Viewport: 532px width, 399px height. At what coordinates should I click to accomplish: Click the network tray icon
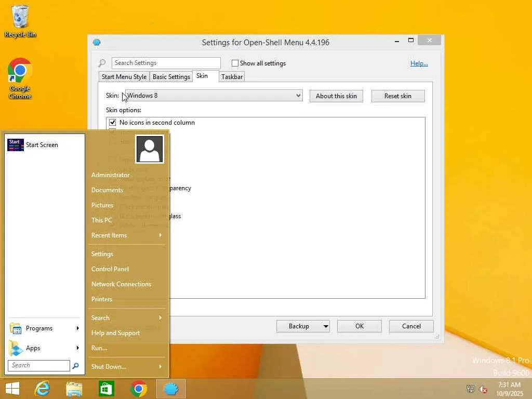pyautogui.click(x=470, y=389)
